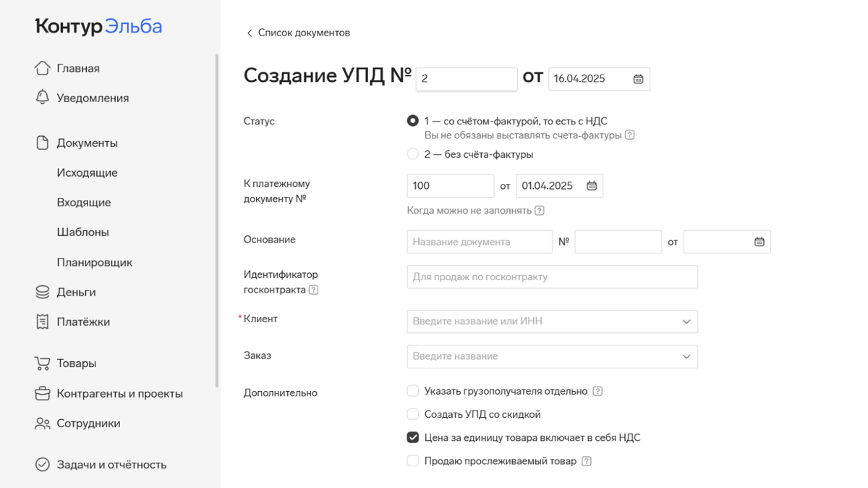Open calendar picker for document date 16.04.2025
The width and height of the screenshot is (868, 488).
click(x=637, y=78)
